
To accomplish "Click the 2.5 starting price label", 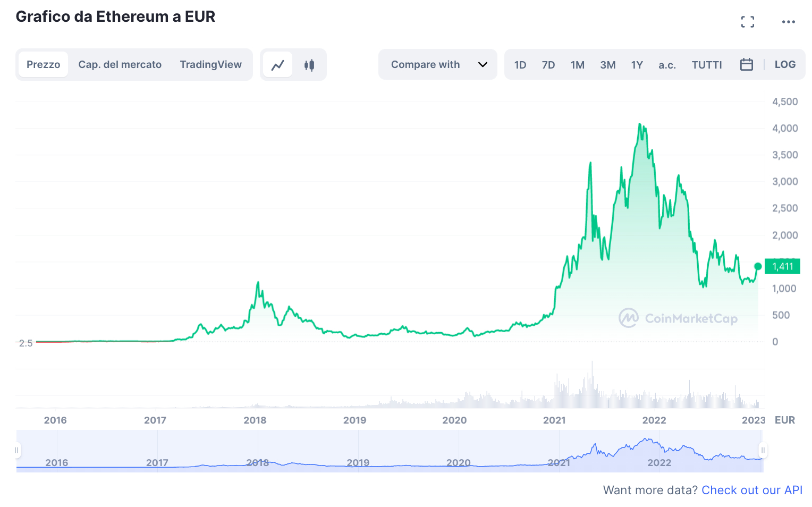I will pyautogui.click(x=26, y=343).
